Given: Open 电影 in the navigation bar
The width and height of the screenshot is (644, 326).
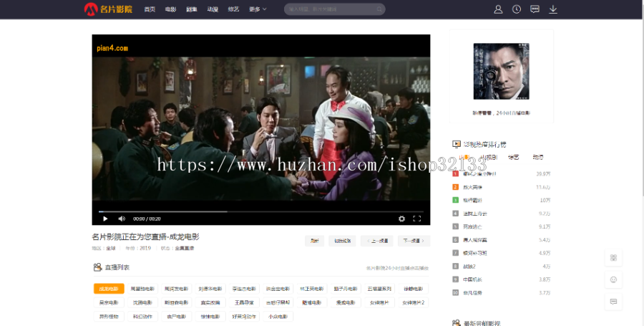Looking at the screenshot, I should pos(170,9).
